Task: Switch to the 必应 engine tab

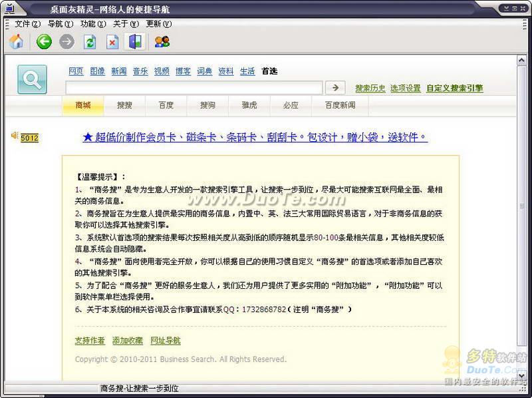Action: point(291,105)
